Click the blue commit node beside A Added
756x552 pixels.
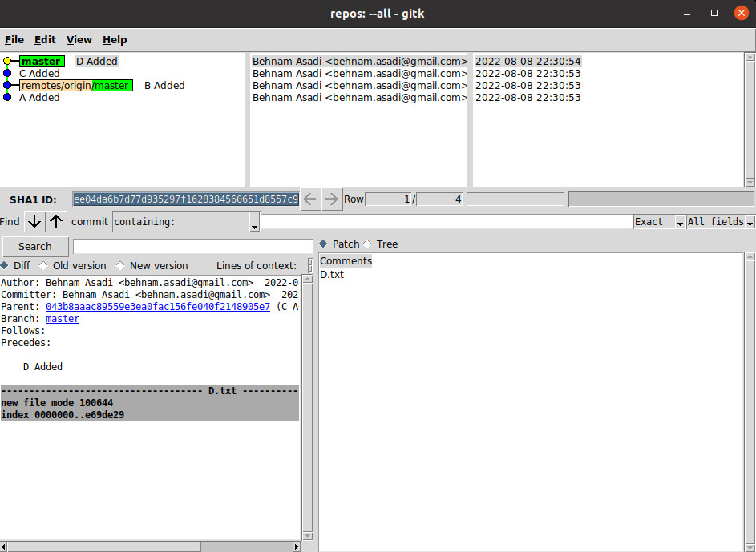tap(7, 98)
